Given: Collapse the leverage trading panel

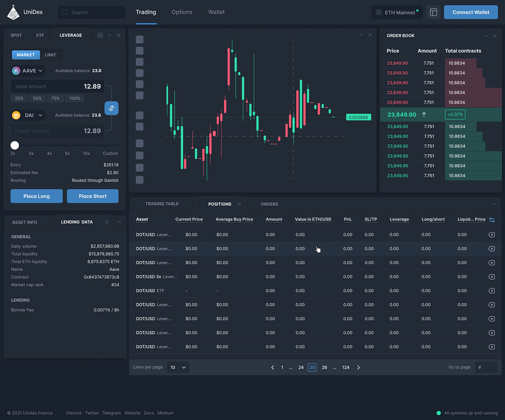Looking at the screenshot, I should click(x=109, y=35).
